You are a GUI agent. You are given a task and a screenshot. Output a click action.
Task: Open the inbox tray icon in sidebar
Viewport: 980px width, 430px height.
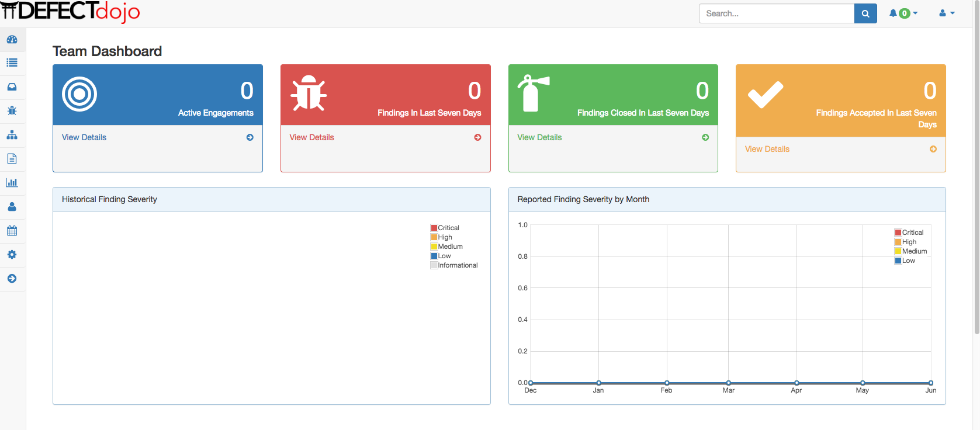click(12, 87)
